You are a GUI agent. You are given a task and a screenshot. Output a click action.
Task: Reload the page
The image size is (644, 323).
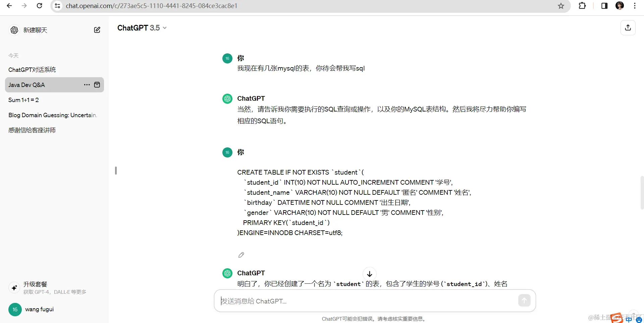[x=39, y=6]
